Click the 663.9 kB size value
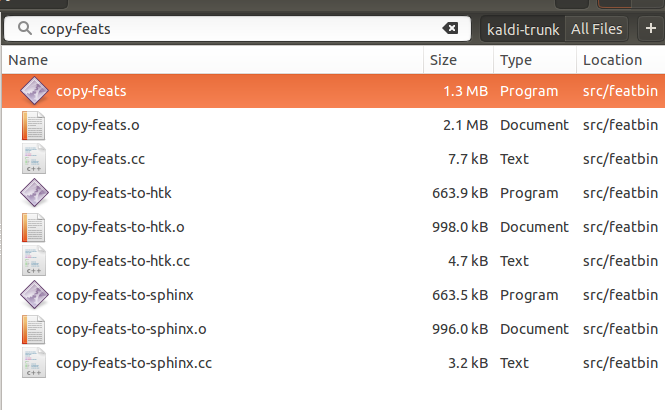The width and height of the screenshot is (665, 410). 460,193
